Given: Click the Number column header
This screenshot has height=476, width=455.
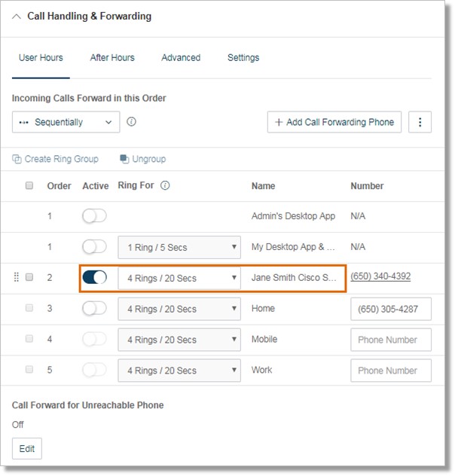Looking at the screenshot, I should coord(367,186).
